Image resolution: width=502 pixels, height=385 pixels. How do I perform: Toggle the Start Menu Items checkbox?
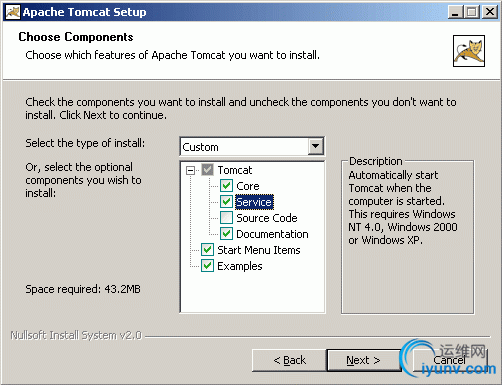click(207, 249)
